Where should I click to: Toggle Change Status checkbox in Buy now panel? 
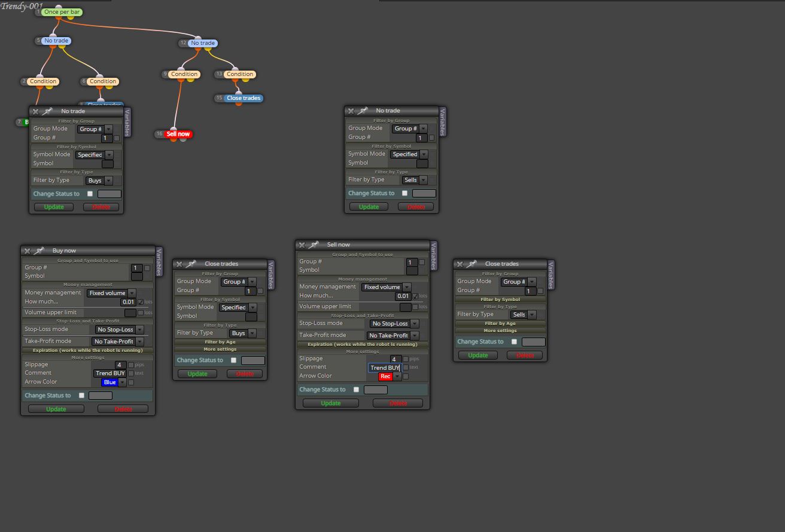(82, 396)
